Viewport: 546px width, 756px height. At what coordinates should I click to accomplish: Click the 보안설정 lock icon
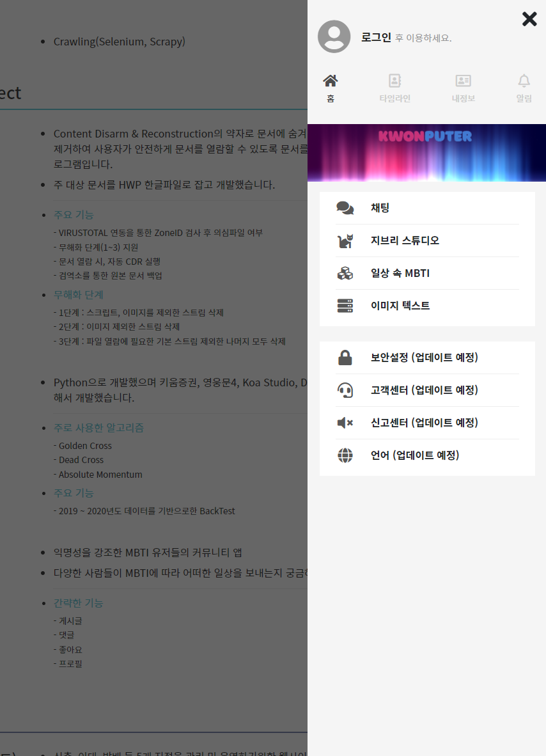(345, 358)
